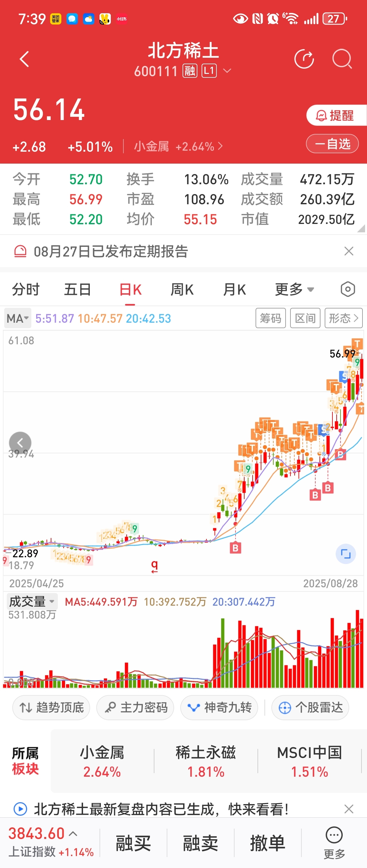
Task: Tap the battery indicator showing 27
Action: click(x=335, y=18)
